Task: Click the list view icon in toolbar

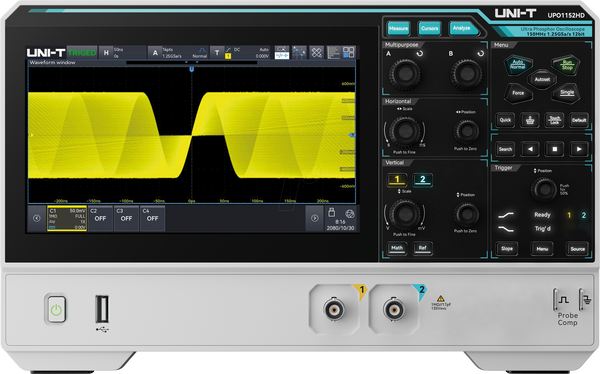Action: [334, 52]
